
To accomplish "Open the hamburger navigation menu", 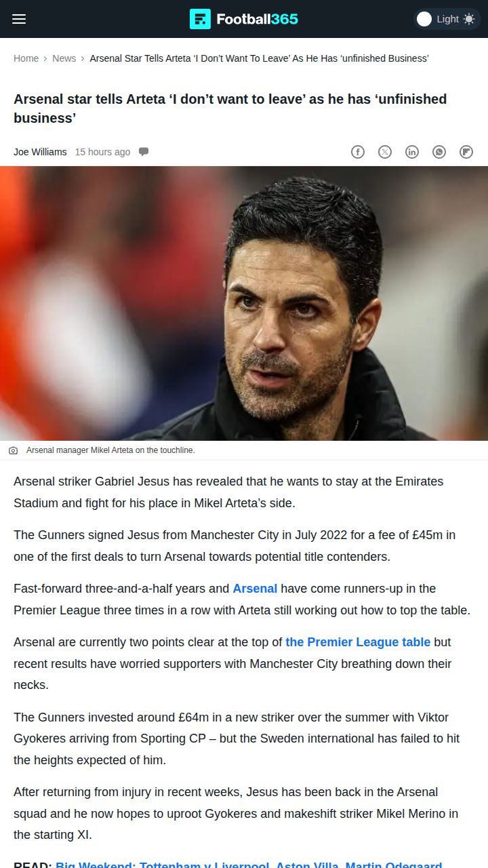I will coord(19,19).
